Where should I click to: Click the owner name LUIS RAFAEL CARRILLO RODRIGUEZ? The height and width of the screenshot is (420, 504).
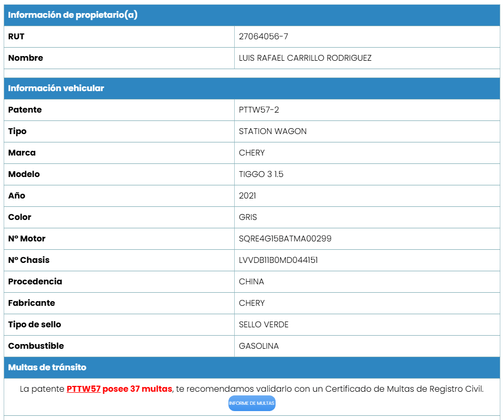pyautogui.click(x=305, y=58)
